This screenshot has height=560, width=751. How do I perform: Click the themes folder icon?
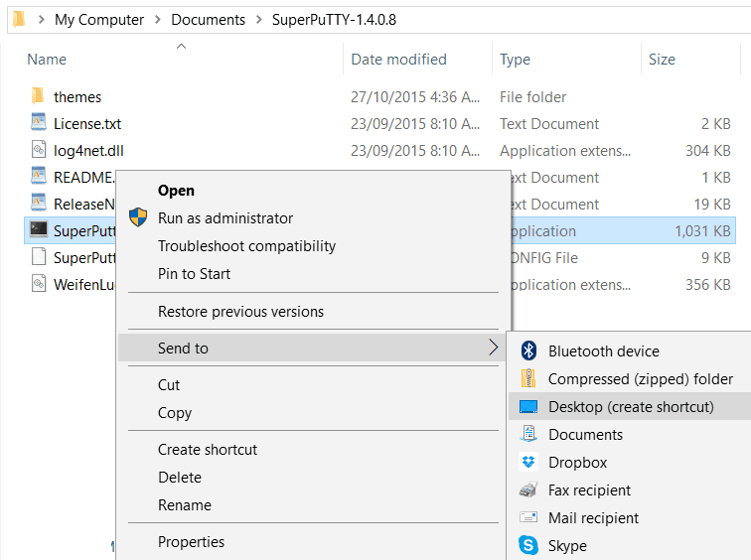tap(38, 96)
